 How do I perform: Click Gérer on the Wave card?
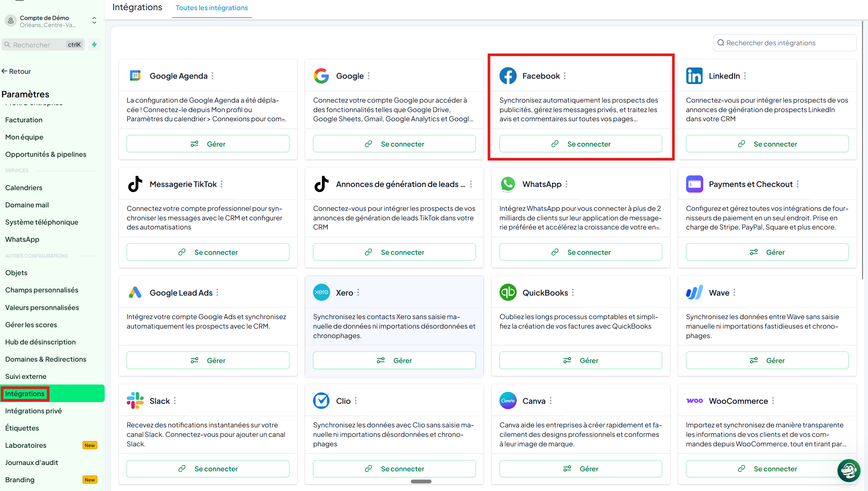click(767, 360)
